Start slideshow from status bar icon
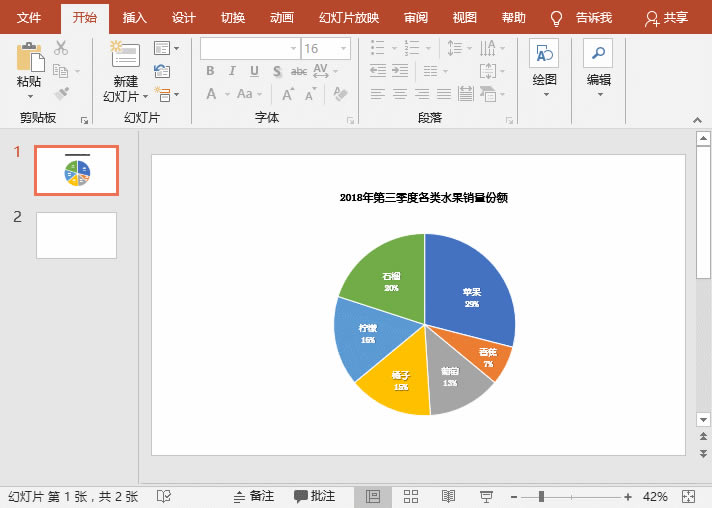The width and height of the screenshot is (712, 508). (x=486, y=497)
